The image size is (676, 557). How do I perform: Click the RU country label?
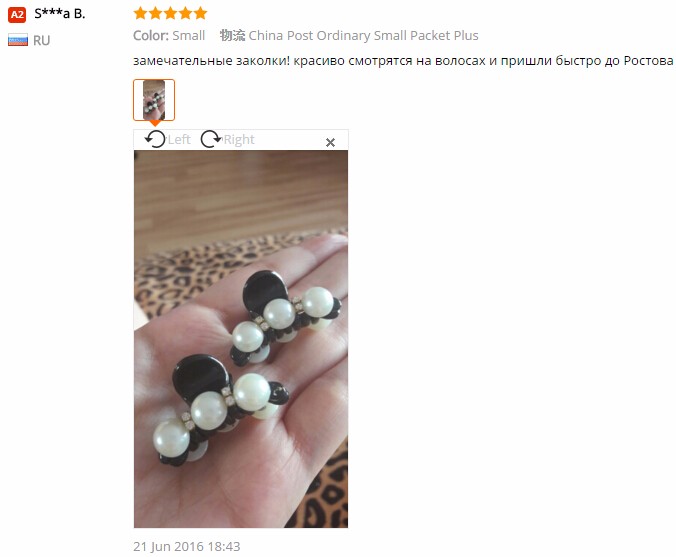[41, 41]
